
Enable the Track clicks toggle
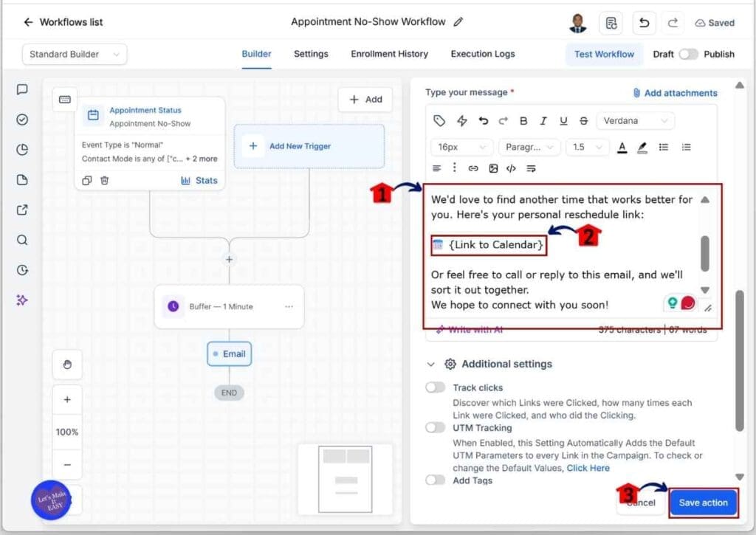436,387
